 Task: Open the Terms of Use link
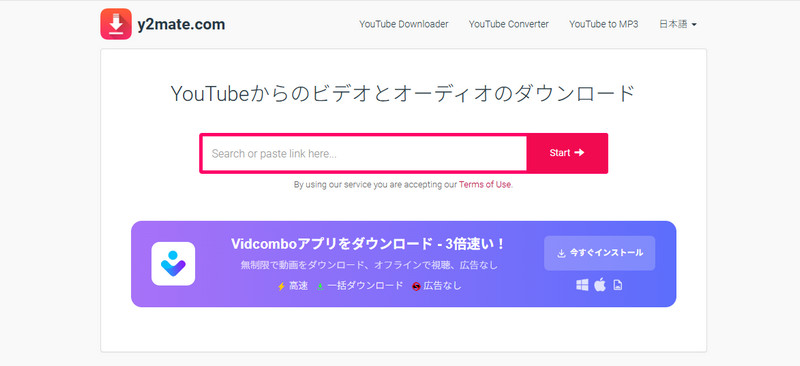[x=485, y=185]
